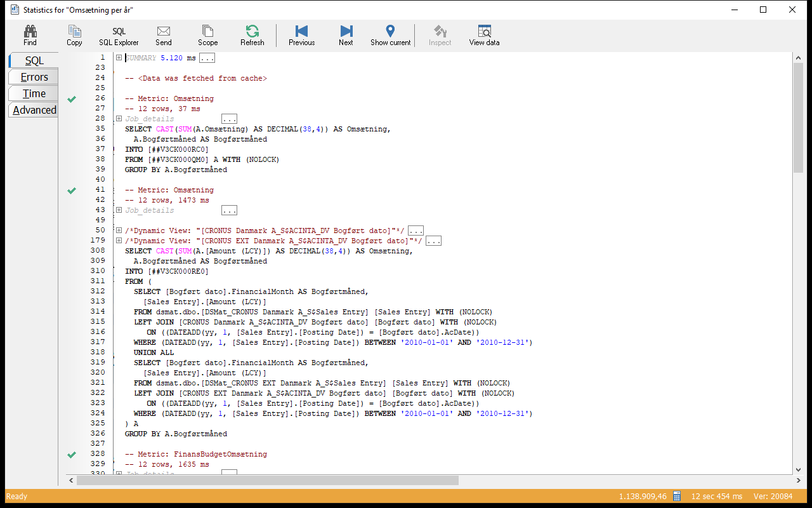
Task: Jump to the Next statement
Action: point(346,36)
